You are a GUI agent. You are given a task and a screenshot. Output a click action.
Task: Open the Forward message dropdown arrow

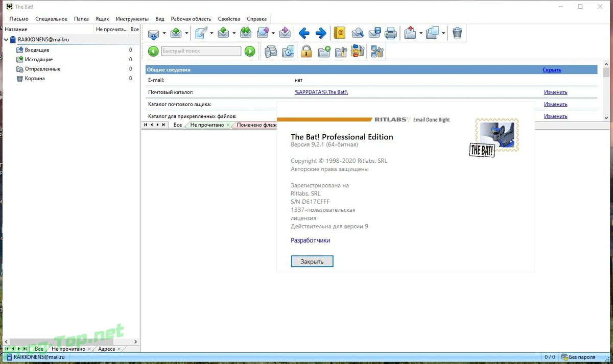(x=274, y=34)
